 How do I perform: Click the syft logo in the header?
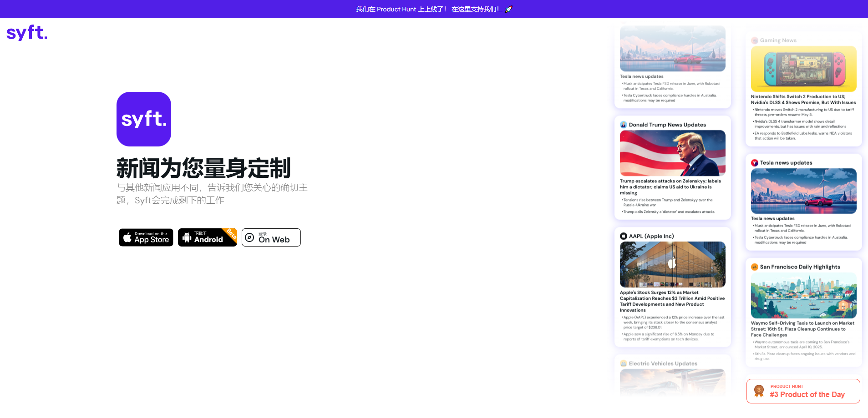point(27,33)
